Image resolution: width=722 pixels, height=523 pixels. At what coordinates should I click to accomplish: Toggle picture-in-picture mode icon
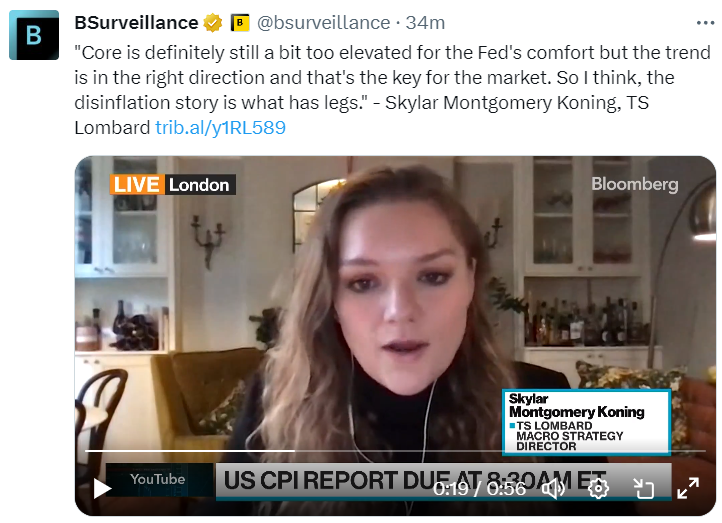[643, 488]
